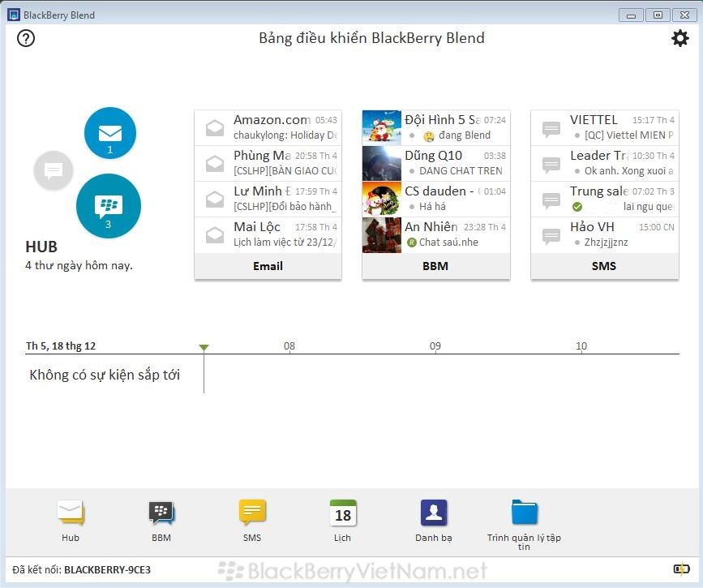The image size is (703, 588).
Task: Open the Amazon.com email message
Action: click(268, 127)
